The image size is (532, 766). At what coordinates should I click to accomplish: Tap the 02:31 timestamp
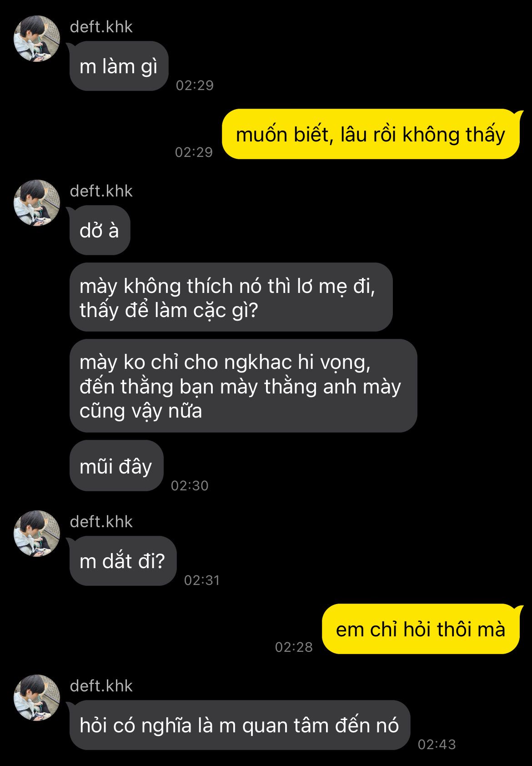point(202,580)
